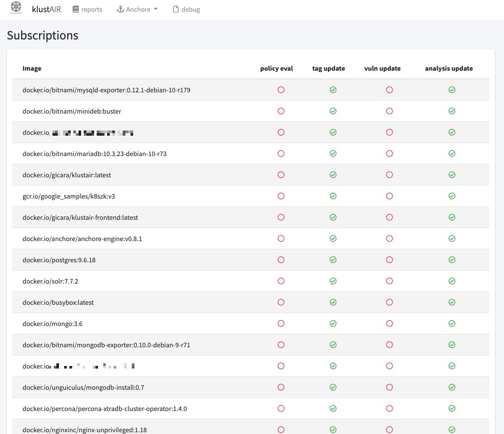This screenshot has width=504, height=434.
Task: Select docker.io/bitnami/mariadb:10.3.23-debian-10-r73 text
Action: pos(95,153)
